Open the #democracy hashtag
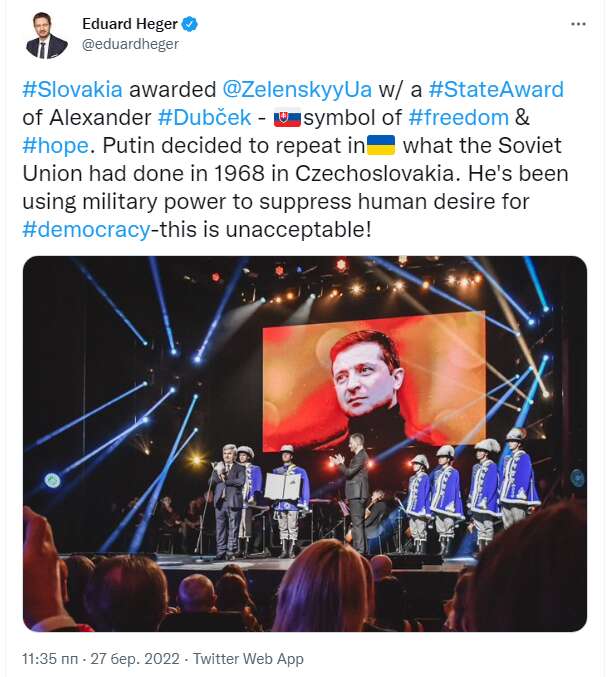The width and height of the screenshot is (610, 677). click(88, 228)
